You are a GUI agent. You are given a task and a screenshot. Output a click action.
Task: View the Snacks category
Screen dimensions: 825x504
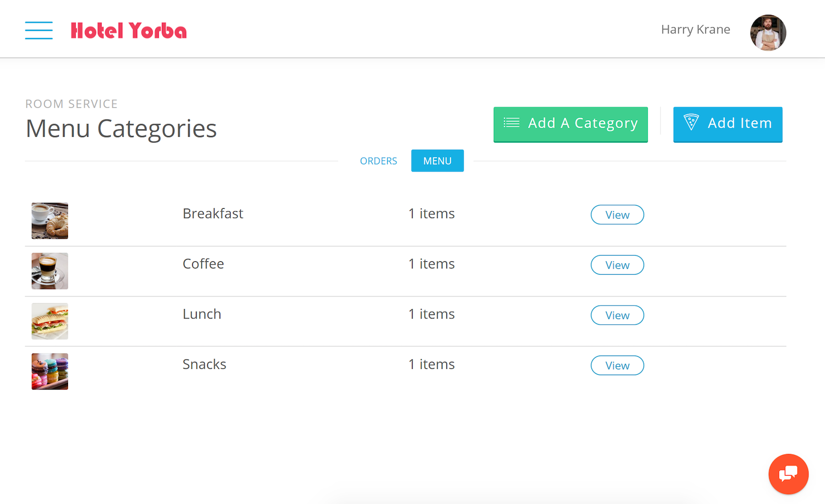[617, 365]
